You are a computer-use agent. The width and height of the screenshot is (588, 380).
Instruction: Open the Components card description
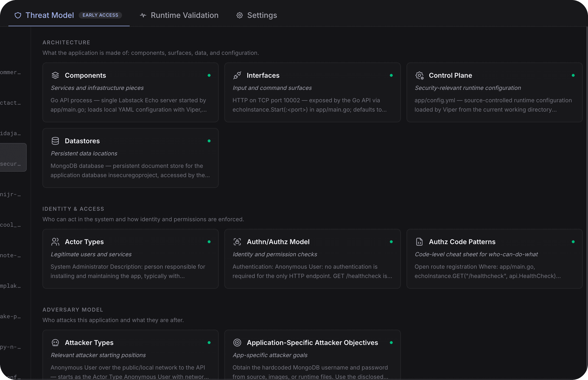[129, 105]
